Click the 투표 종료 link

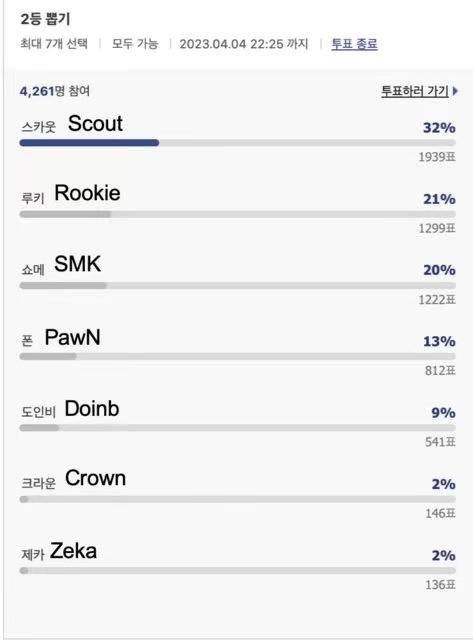(354, 44)
